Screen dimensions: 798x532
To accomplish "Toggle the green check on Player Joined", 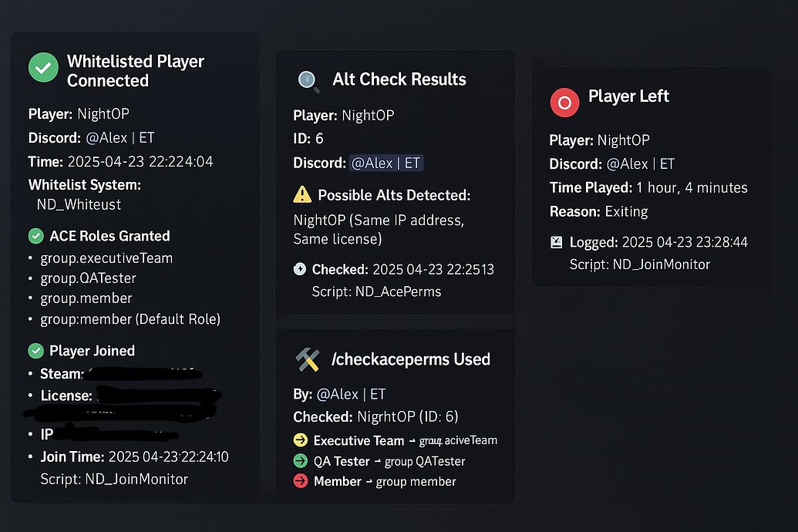I will click(x=35, y=350).
